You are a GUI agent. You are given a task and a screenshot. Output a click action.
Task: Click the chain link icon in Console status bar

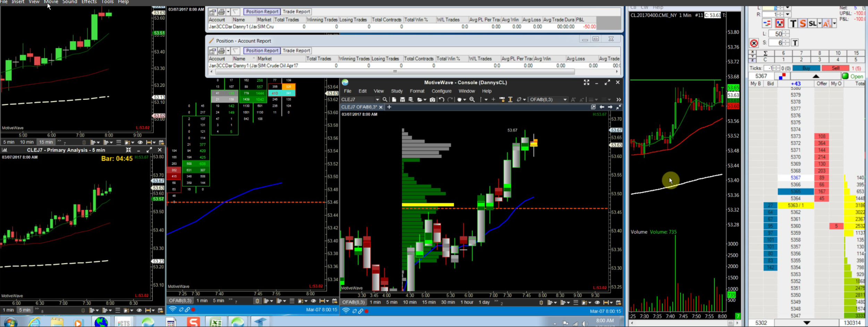point(360,311)
